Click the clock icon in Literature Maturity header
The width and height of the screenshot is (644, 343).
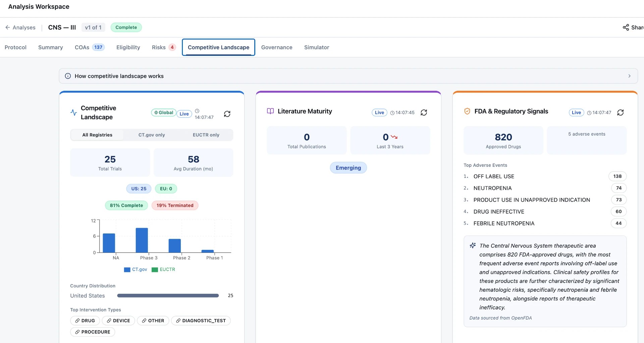tap(392, 113)
